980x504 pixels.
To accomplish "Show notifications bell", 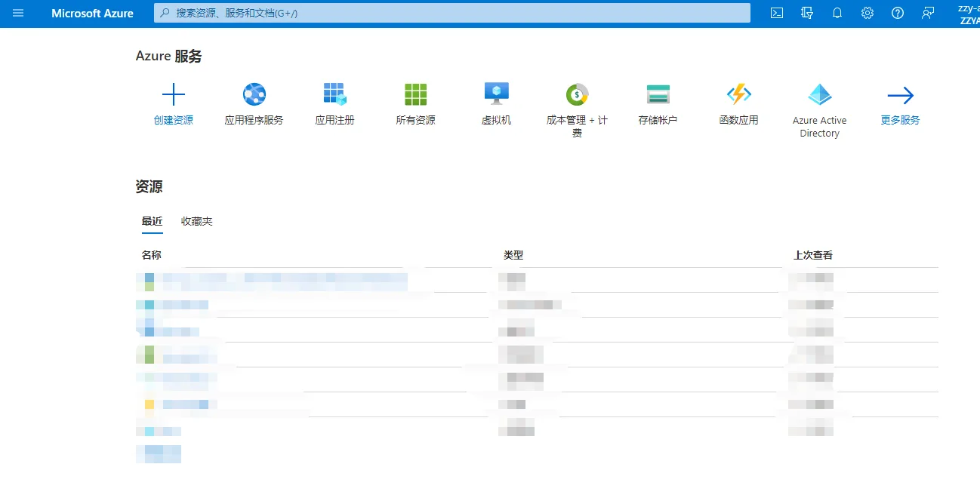I will (x=837, y=13).
